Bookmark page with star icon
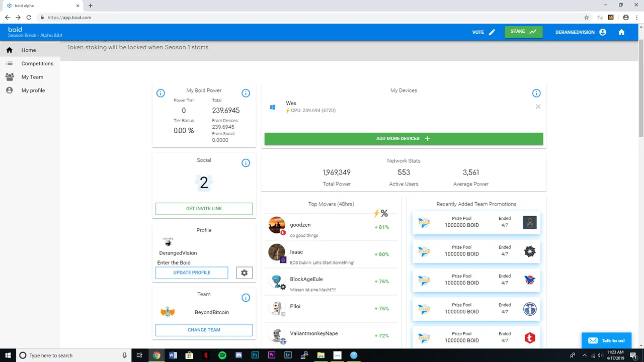Image resolution: width=644 pixels, height=362 pixels. click(x=587, y=17)
